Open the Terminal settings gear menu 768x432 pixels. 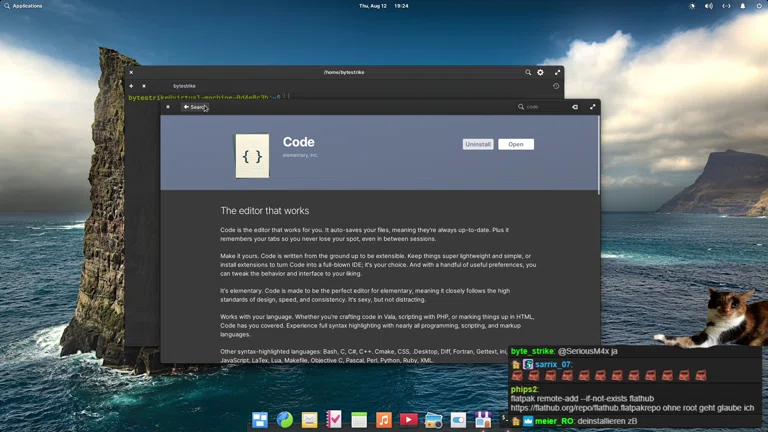click(540, 72)
